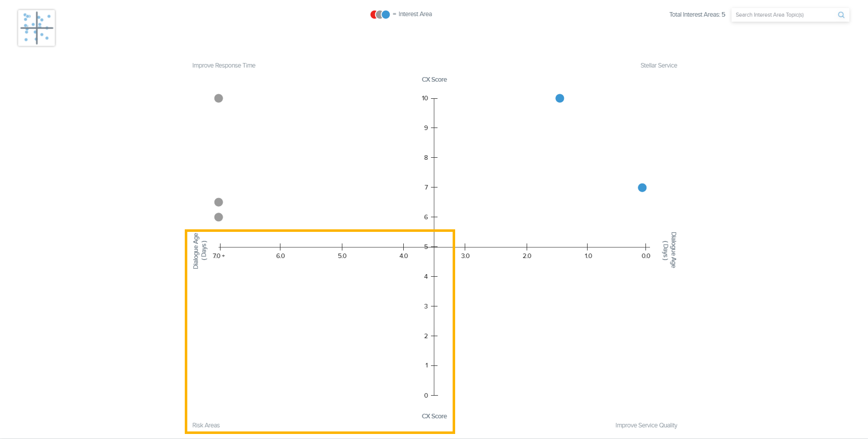Click the Interest Area legend circles
This screenshot has height=439, width=868.
[380, 15]
